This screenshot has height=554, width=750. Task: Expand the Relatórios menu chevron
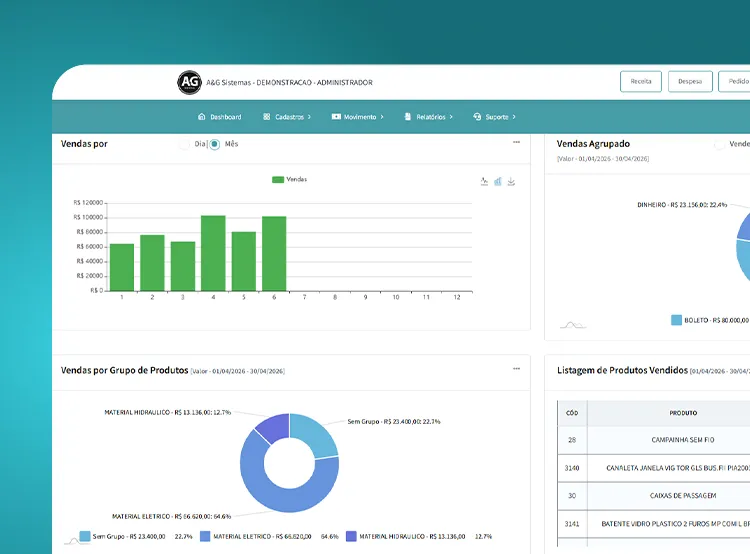point(451,117)
